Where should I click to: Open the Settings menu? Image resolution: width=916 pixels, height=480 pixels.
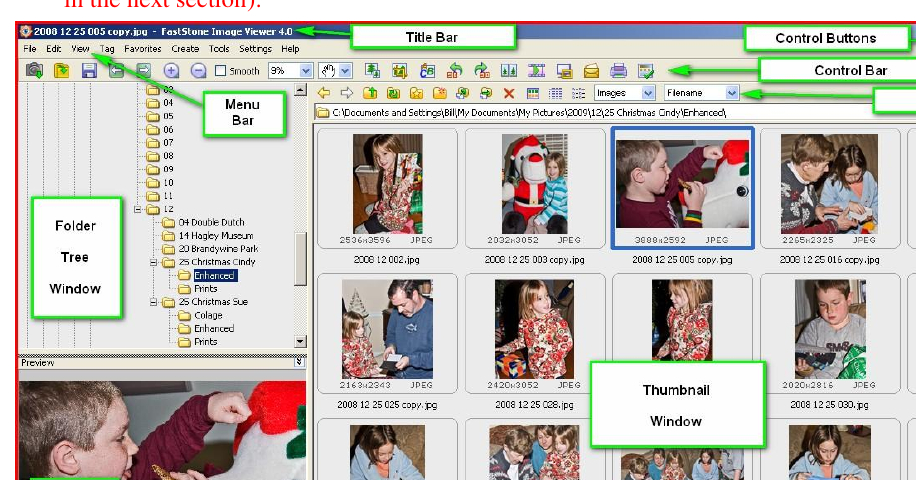(x=255, y=49)
